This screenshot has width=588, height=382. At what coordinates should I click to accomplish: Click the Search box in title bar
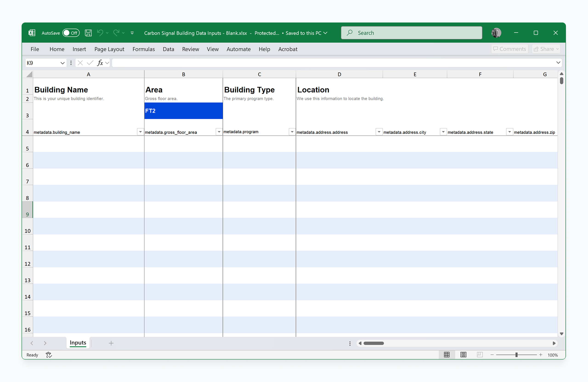click(411, 33)
